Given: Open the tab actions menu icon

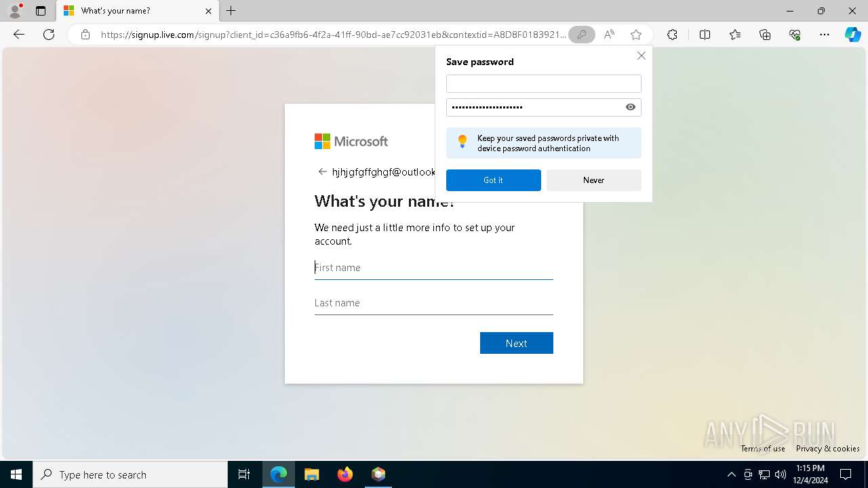Looking at the screenshot, I should [41, 11].
